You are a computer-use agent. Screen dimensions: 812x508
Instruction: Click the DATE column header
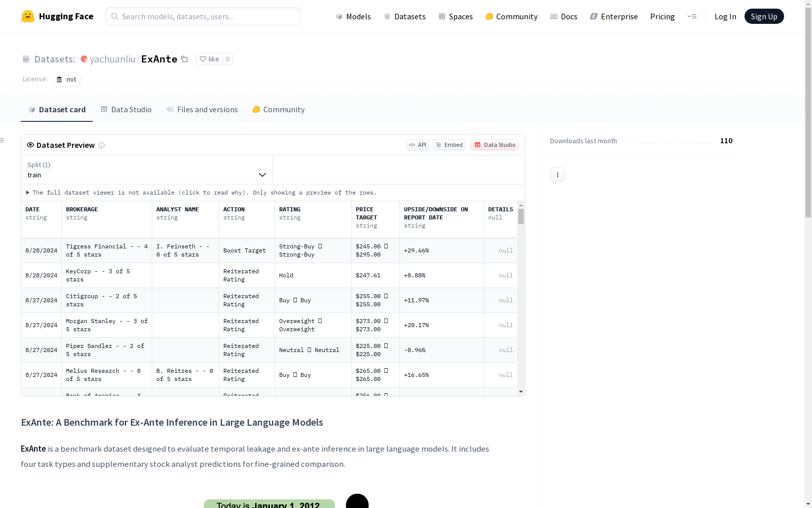pyautogui.click(x=42, y=219)
